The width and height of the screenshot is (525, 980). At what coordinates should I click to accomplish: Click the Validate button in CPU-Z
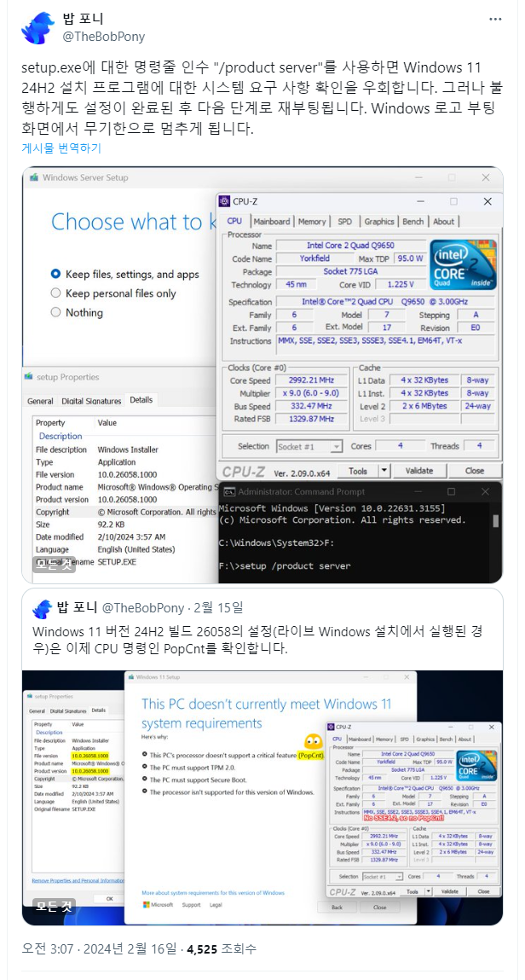(418, 471)
